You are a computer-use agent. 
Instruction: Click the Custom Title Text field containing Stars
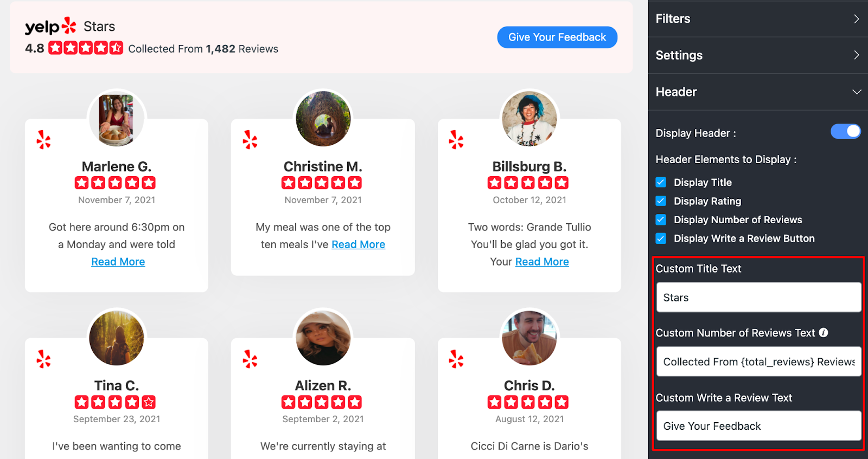[758, 298]
